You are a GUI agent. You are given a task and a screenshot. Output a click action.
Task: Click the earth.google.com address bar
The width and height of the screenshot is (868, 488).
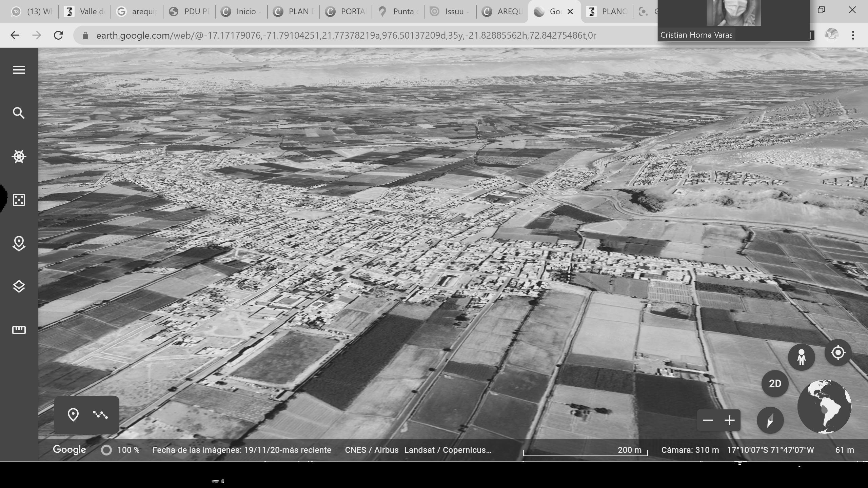(x=339, y=35)
